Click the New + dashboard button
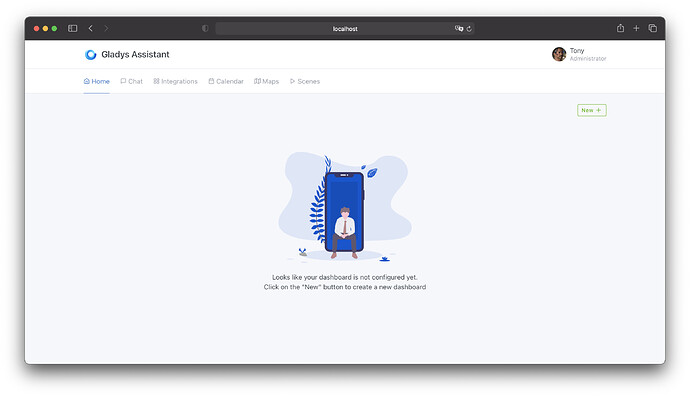Screen dimensions: 690x396 click(591, 110)
